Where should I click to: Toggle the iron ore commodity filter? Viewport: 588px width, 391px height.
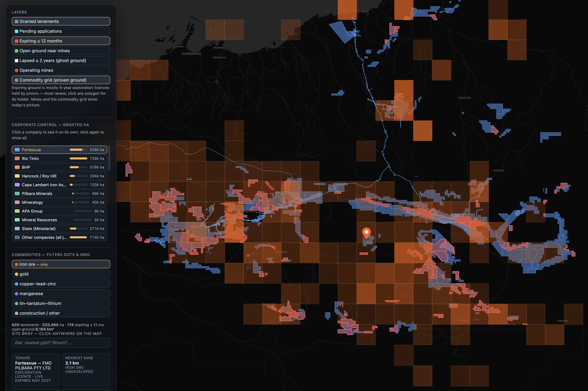[x=61, y=264]
